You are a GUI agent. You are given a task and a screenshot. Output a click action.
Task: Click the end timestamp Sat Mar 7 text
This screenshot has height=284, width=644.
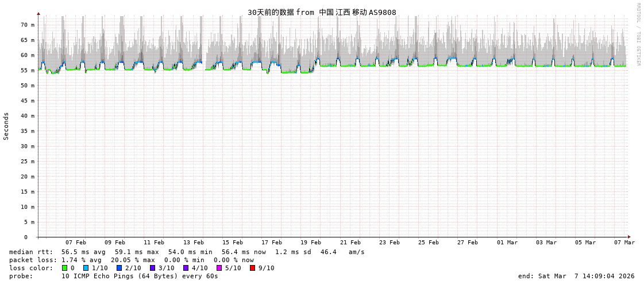576,276
